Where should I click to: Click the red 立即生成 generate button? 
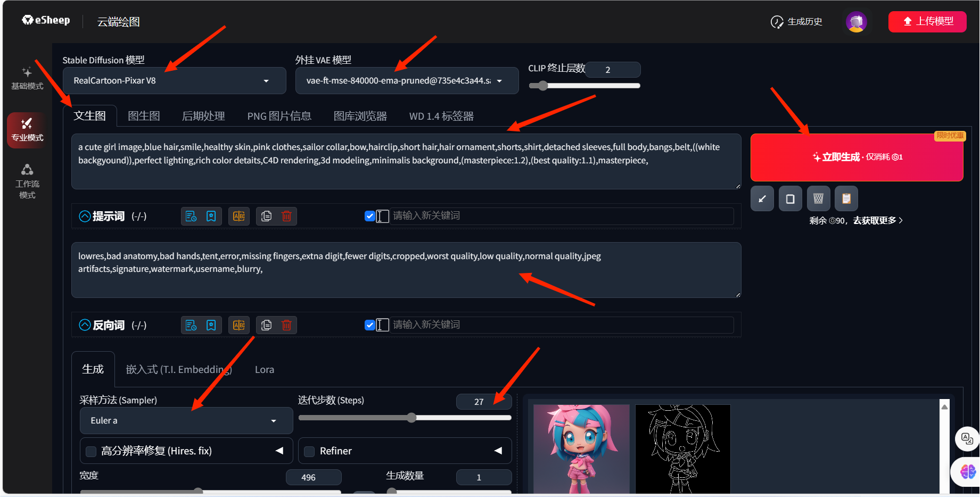[x=857, y=157]
